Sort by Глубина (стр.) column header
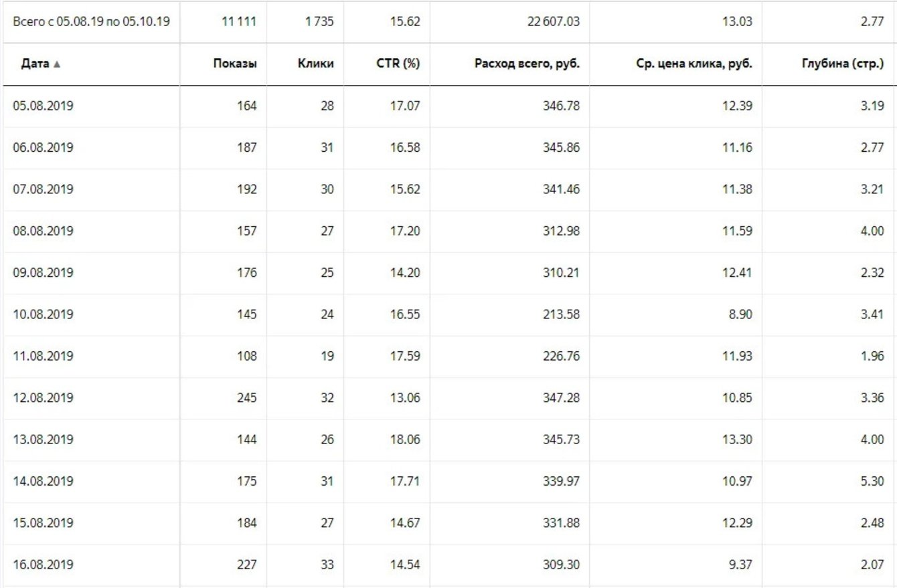The height and width of the screenshot is (588, 897). [x=842, y=64]
